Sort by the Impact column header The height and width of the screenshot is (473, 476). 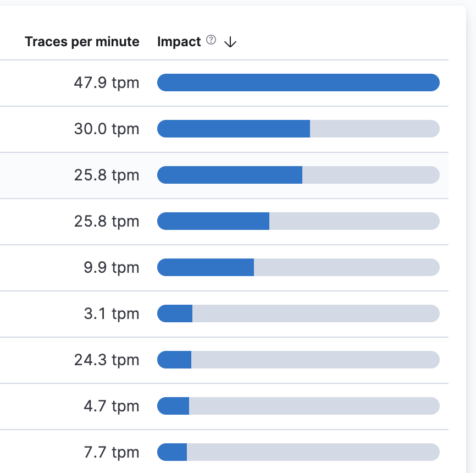178,41
